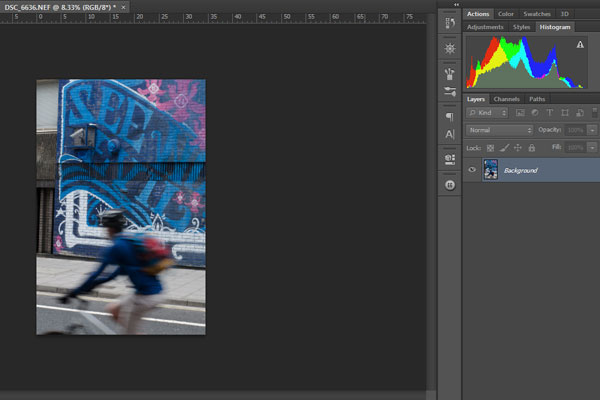
Task: Open the Character panel icon
Action: pyautogui.click(x=449, y=134)
